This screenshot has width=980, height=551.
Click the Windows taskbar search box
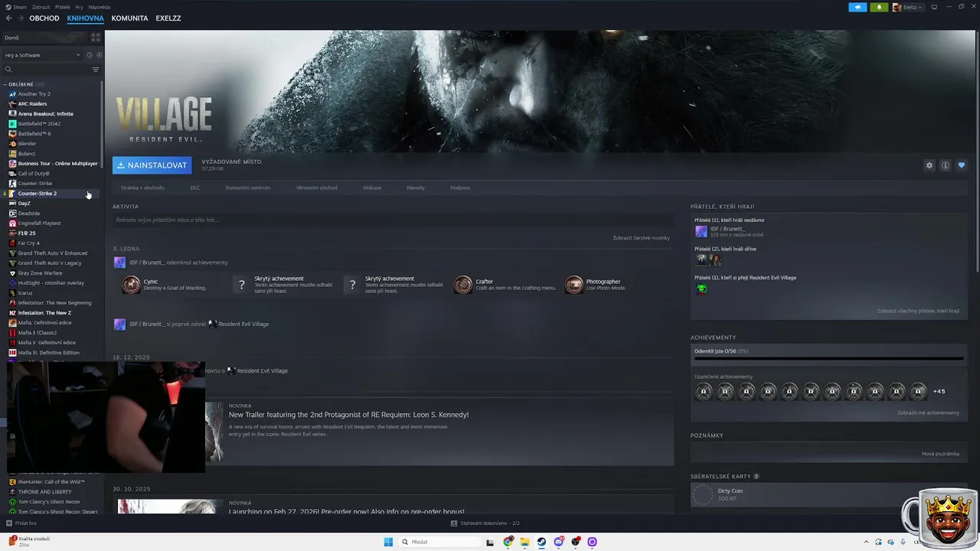[x=440, y=542]
